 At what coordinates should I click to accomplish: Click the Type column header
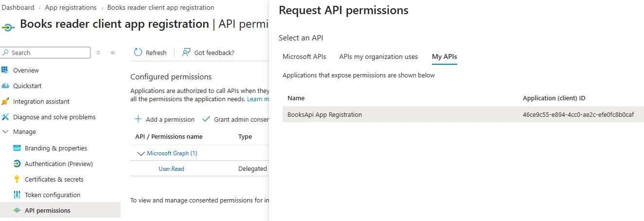coord(245,136)
